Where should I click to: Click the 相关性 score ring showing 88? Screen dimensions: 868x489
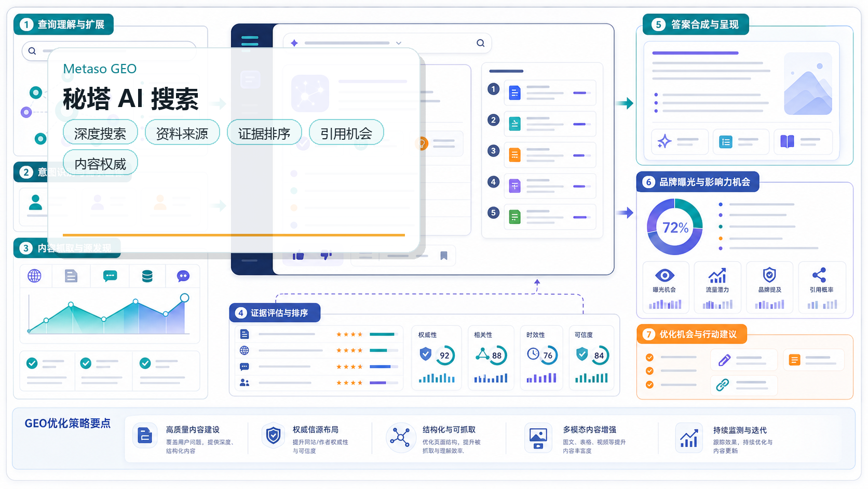[x=497, y=355]
